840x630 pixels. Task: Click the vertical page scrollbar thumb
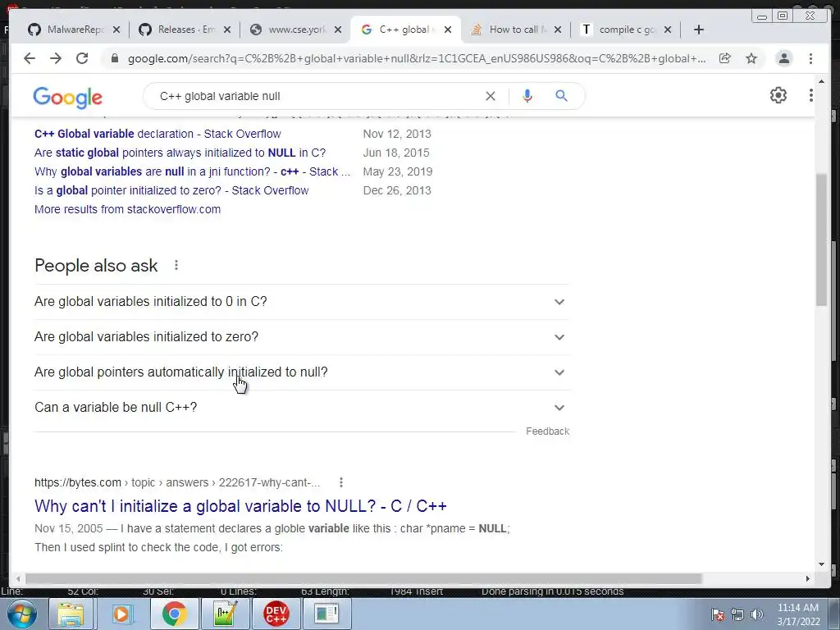click(821, 240)
